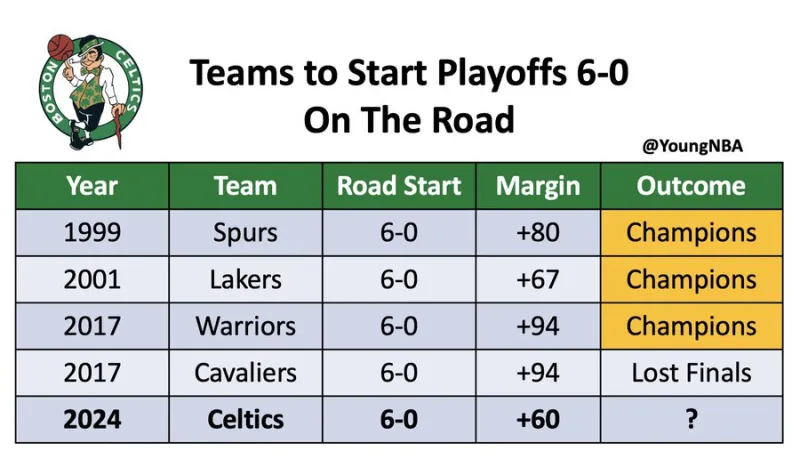Click the Cavaliers team cell
The width and height of the screenshot is (800, 459).
click(x=245, y=373)
